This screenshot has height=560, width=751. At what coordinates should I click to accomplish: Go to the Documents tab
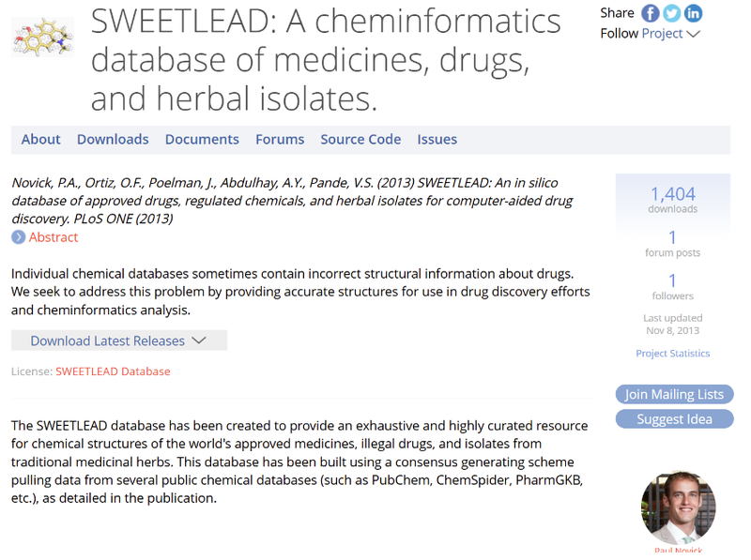(x=202, y=139)
